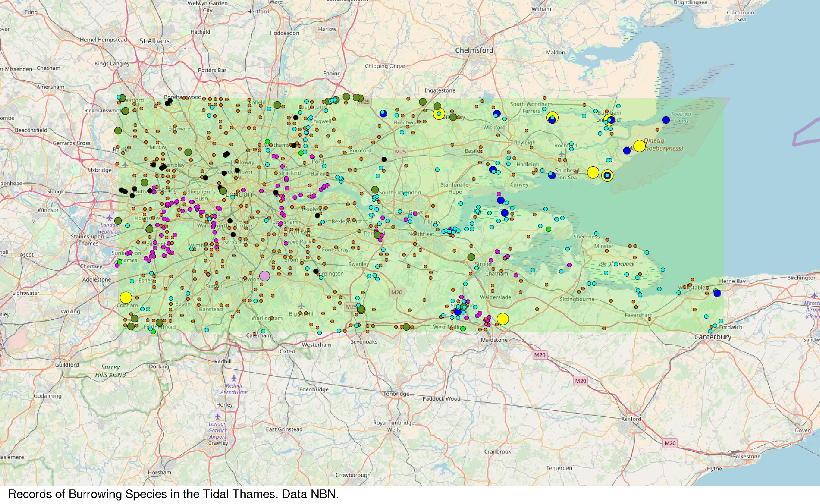Click the Biggin Hill airport icon
This screenshot has height=504, width=820.
pyautogui.click(x=302, y=306)
